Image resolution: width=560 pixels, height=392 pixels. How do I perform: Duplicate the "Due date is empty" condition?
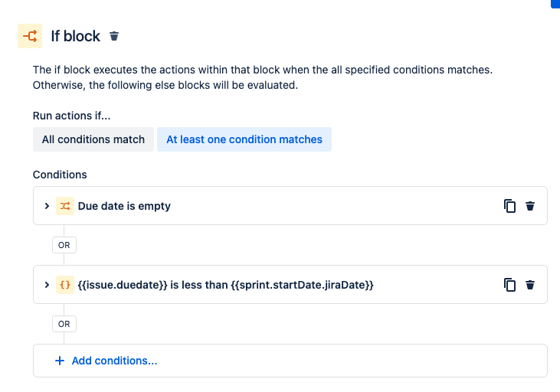[509, 206]
